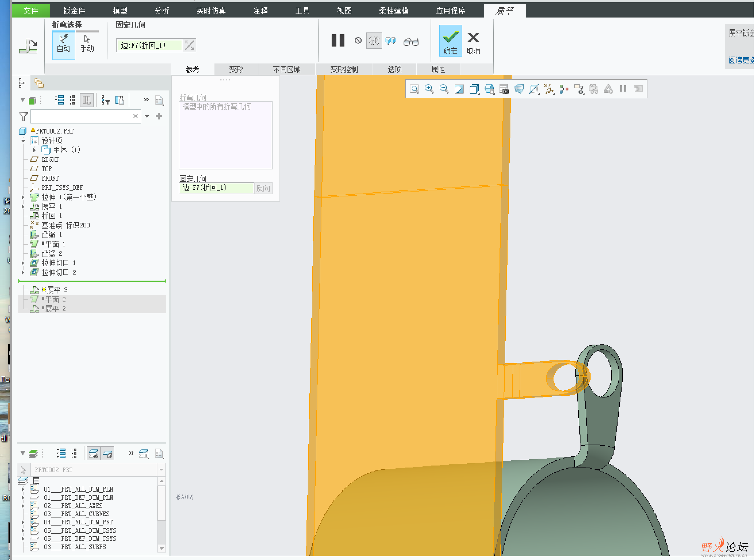Viewport: 754px width, 560px height.
Task: Click the perspective view icon
Action: click(519, 89)
